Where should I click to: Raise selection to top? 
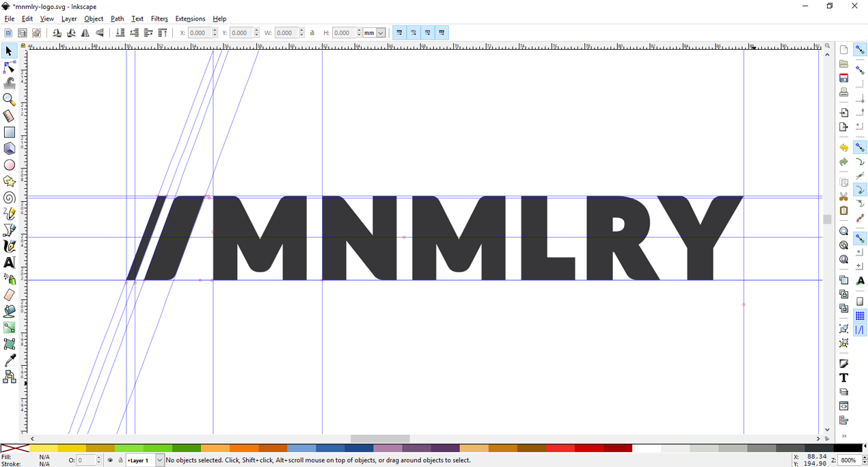pyautogui.click(x=163, y=33)
